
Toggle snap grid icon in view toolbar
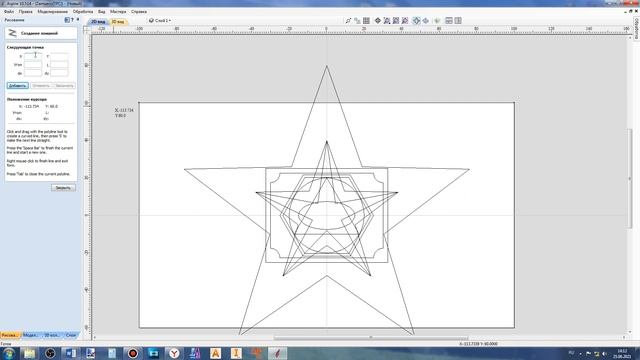click(x=366, y=20)
